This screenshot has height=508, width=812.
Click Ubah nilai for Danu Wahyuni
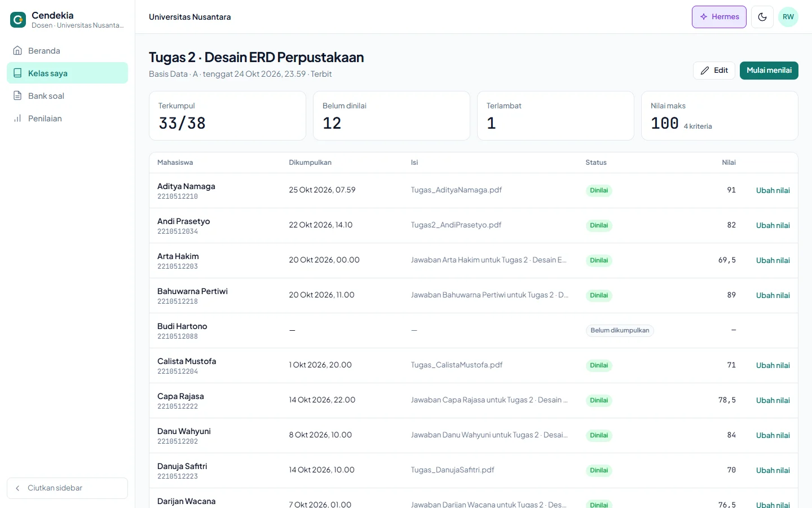[x=773, y=435]
